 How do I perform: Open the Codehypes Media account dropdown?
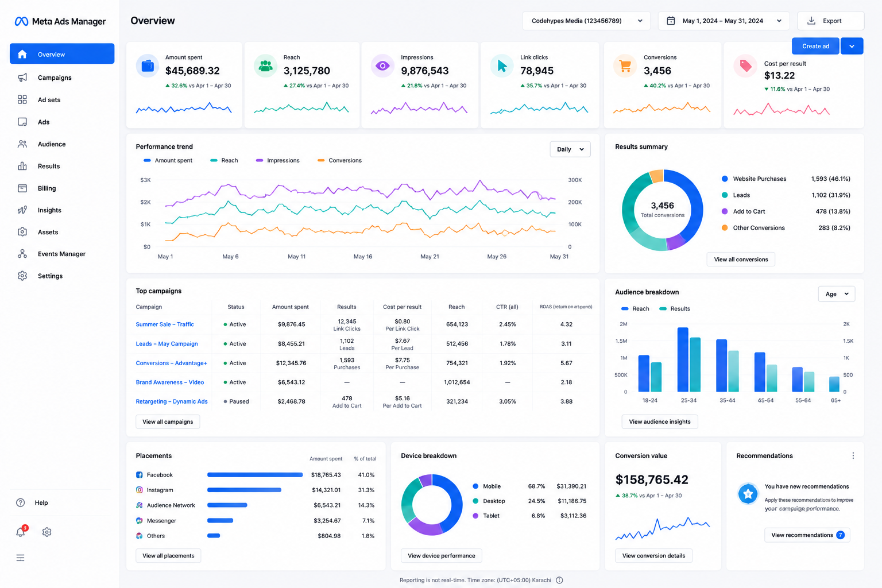(x=586, y=21)
